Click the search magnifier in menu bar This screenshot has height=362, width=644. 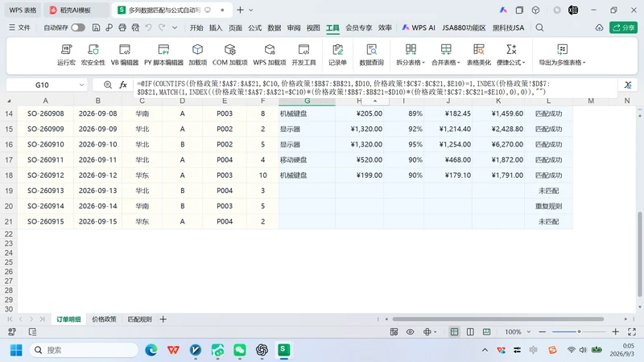[539, 27]
